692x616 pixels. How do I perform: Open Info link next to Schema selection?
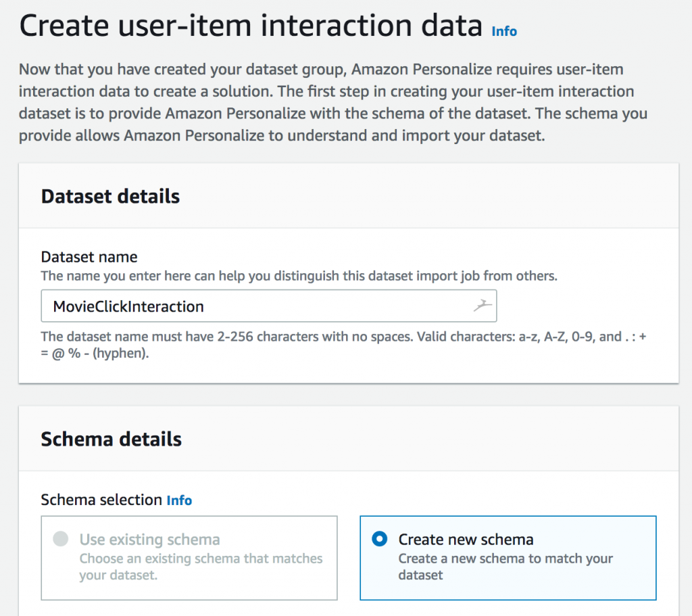[x=179, y=500]
